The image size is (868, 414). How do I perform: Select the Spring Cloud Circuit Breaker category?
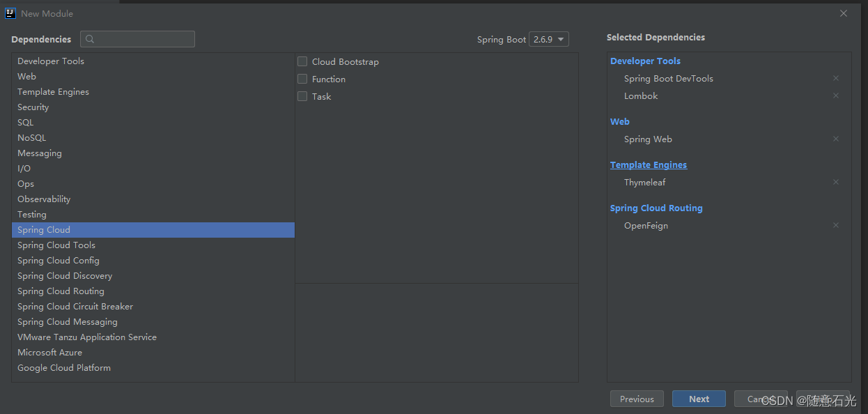pyautogui.click(x=153, y=307)
